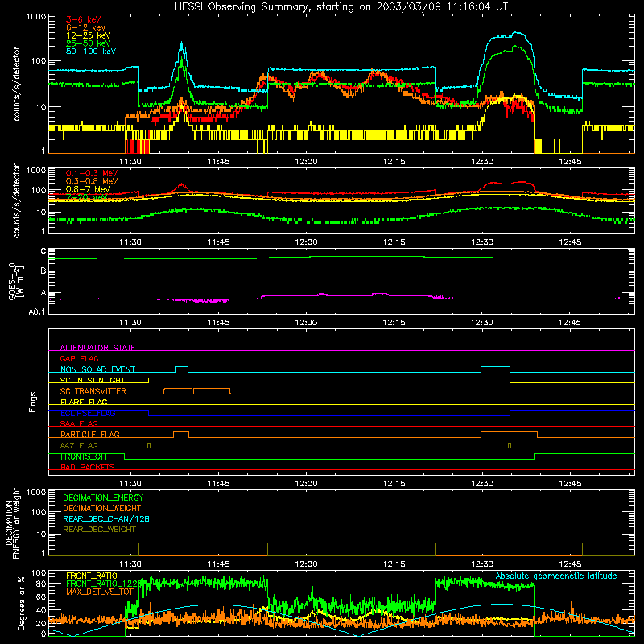
Task: Click the REAR_DEC_CHAN/128 legend label
Action: (106, 518)
